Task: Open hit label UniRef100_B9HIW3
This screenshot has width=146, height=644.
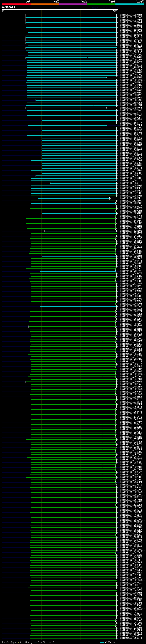Action: pos(131,48)
